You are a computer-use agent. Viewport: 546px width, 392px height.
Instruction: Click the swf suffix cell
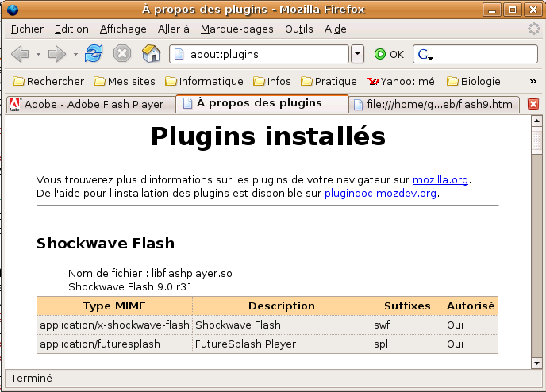pos(407,325)
